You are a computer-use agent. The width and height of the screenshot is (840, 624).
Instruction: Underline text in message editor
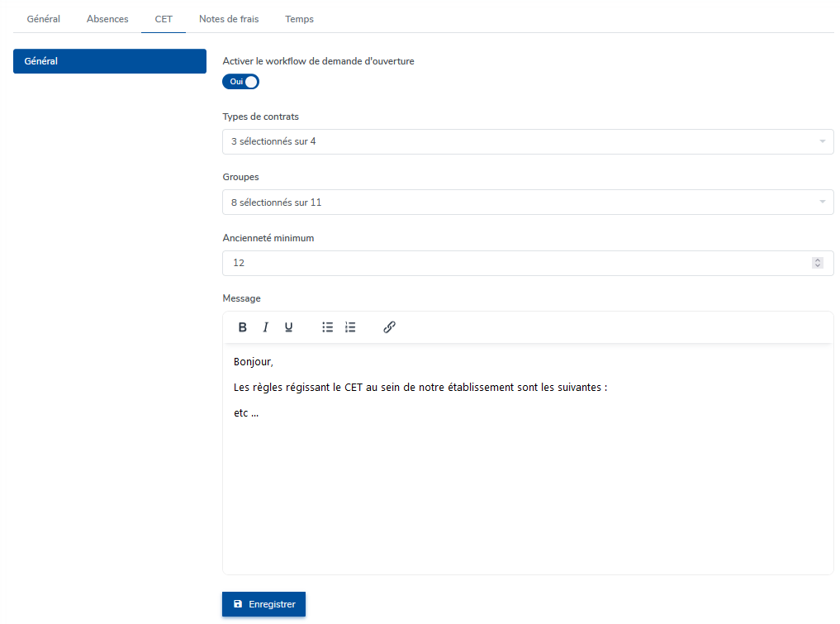point(288,327)
